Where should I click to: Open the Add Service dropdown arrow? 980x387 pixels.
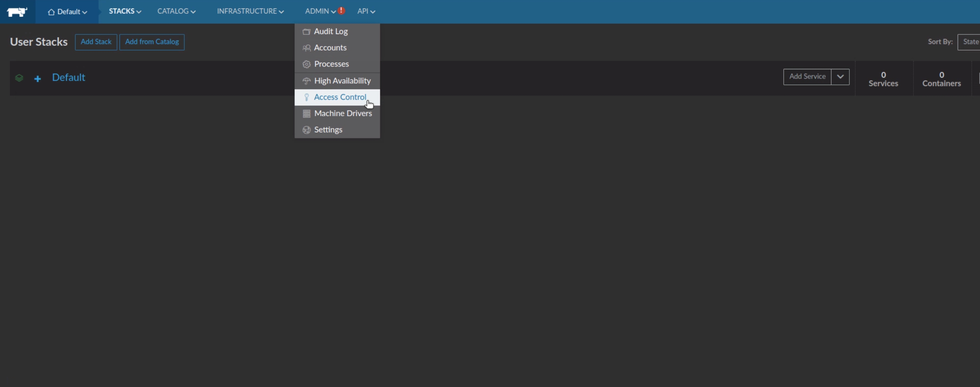coord(840,77)
